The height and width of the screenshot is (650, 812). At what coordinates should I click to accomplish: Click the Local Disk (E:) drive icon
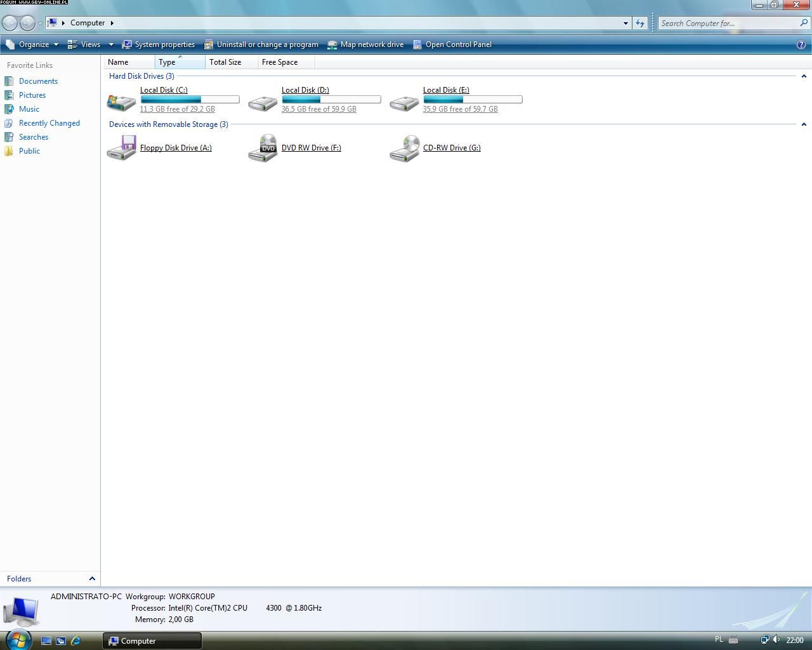pyautogui.click(x=404, y=102)
